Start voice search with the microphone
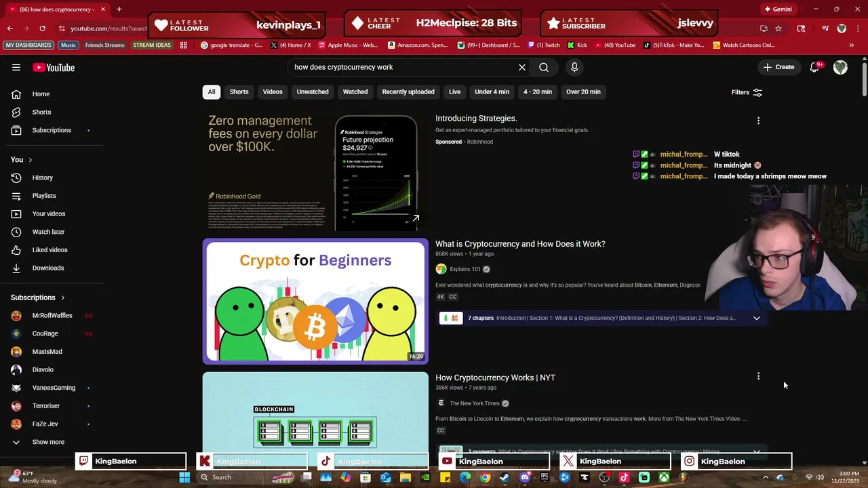 click(x=574, y=67)
